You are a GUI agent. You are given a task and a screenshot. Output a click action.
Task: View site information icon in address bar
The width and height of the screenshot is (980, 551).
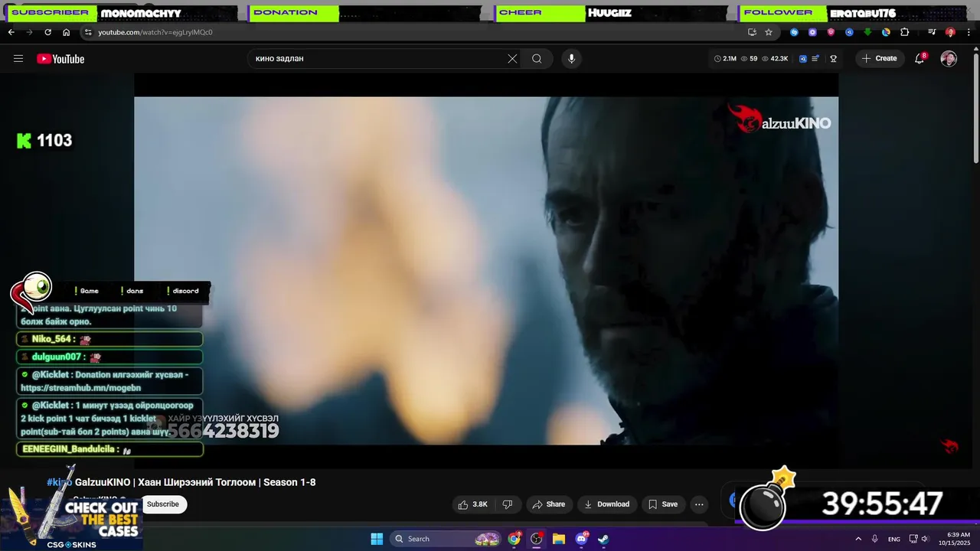tap(88, 32)
